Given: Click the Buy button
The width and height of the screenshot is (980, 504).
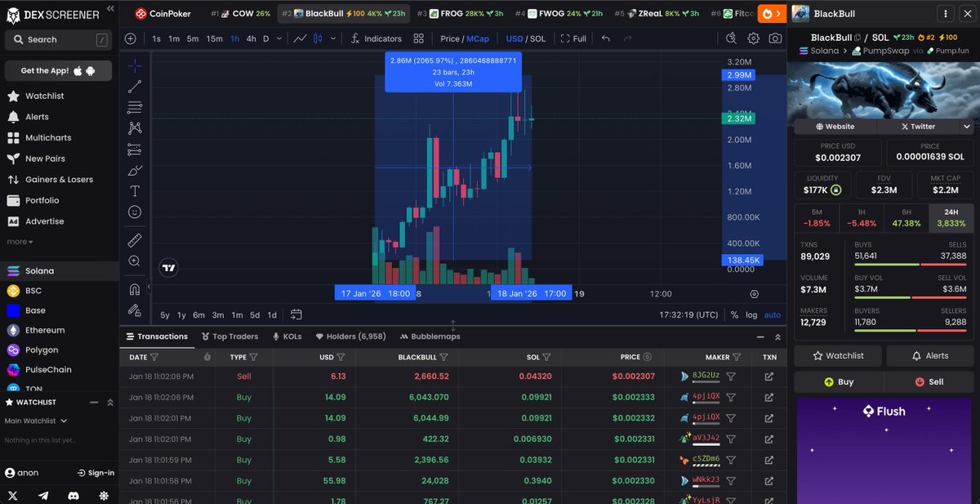Looking at the screenshot, I should pyautogui.click(x=839, y=381).
